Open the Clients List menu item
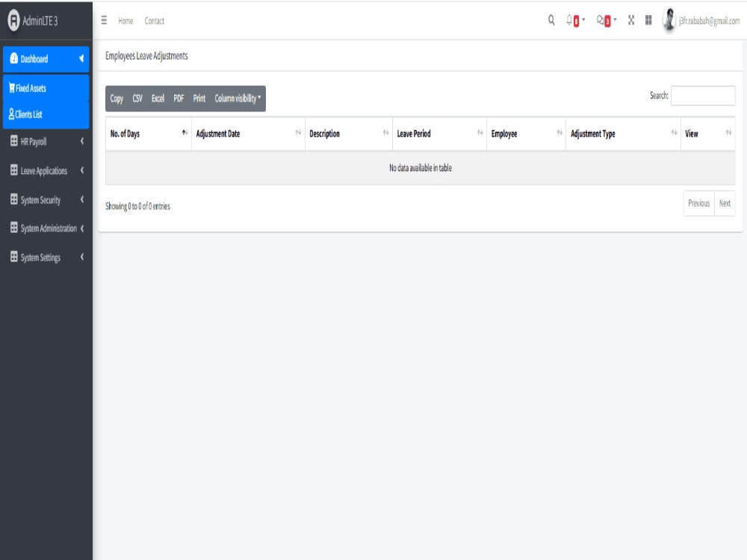This screenshot has height=560, width=747. [x=46, y=114]
